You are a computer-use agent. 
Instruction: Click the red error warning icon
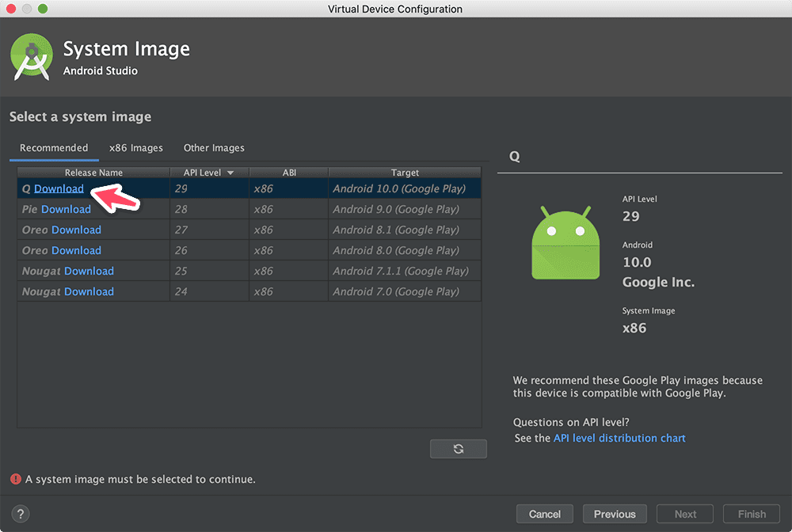point(16,479)
